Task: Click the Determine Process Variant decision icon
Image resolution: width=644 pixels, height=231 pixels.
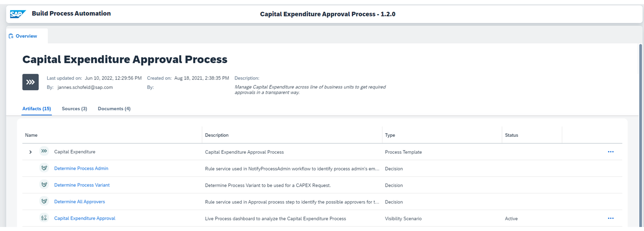Action: click(44, 185)
